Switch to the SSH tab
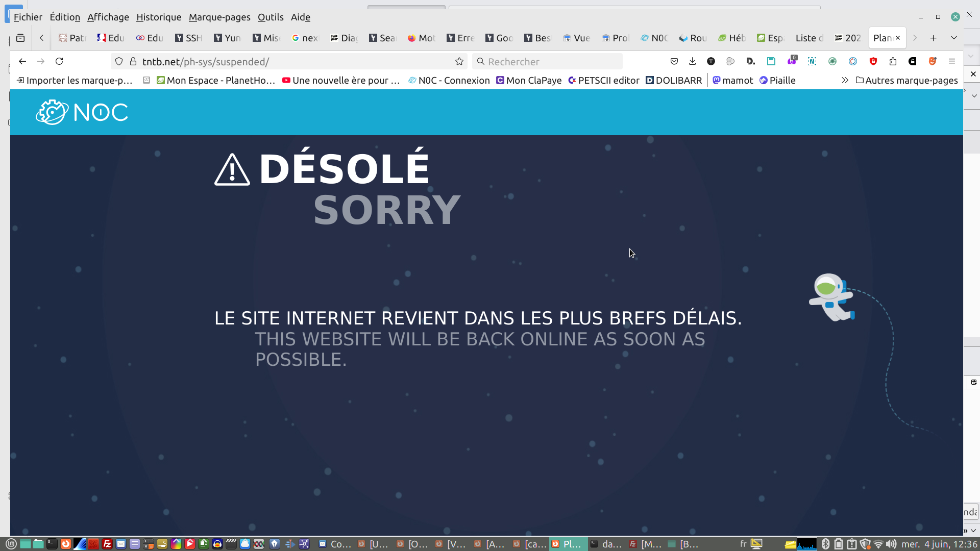The width and height of the screenshot is (980, 551). pos(189,38)
